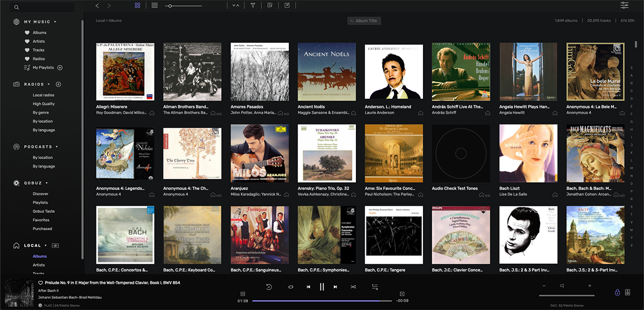The width and height of the screenshot is (644, 310).
Task: Open Qobuz Favorites
Action: coord(41,220)
